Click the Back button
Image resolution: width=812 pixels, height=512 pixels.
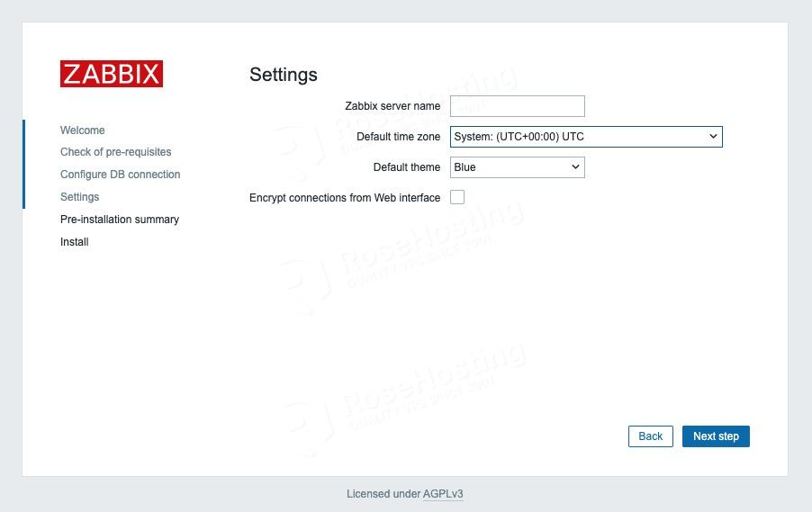pyautogui.click(x=651, y=436)
